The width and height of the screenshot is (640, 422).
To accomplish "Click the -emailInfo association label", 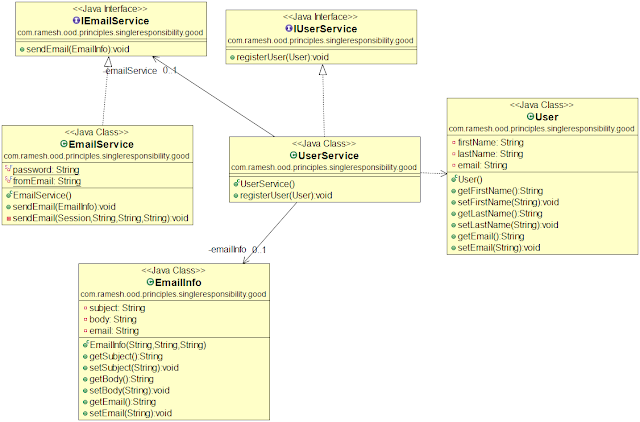I will coord(227,249).
